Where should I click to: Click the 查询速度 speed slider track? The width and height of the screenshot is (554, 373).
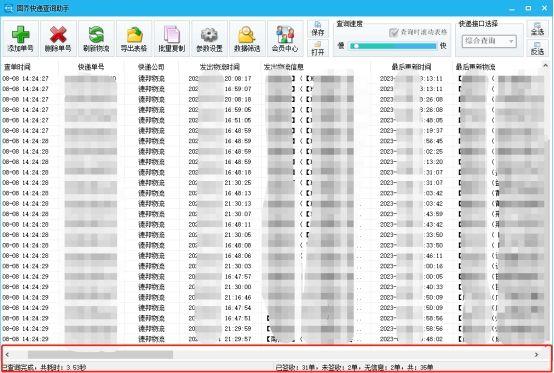point(393,46)
